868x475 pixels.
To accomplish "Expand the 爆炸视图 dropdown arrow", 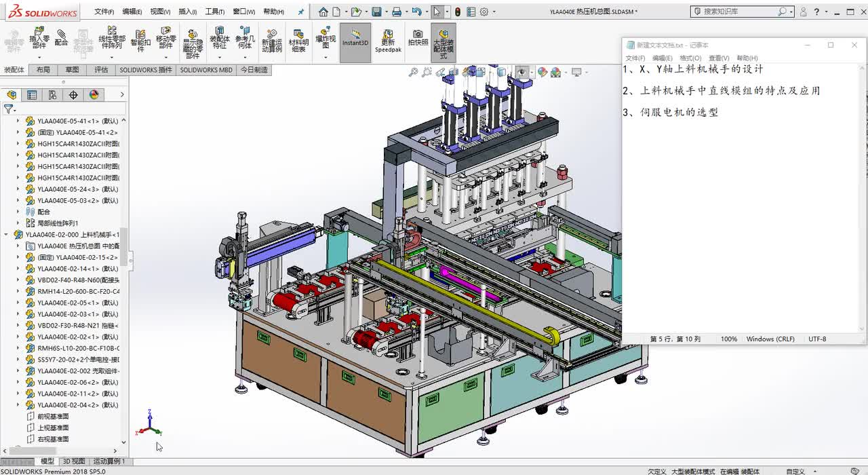I will pyautogui.click(x=325, y=56).
